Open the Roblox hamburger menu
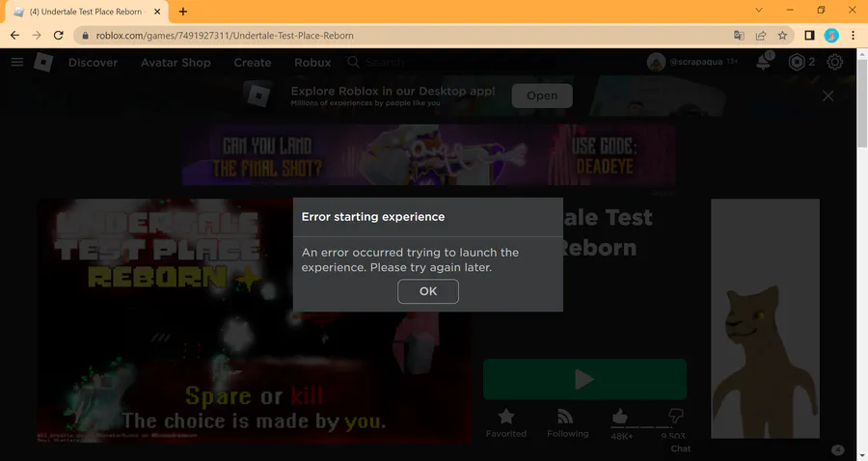The image size is (868, 461). point(17,62)
